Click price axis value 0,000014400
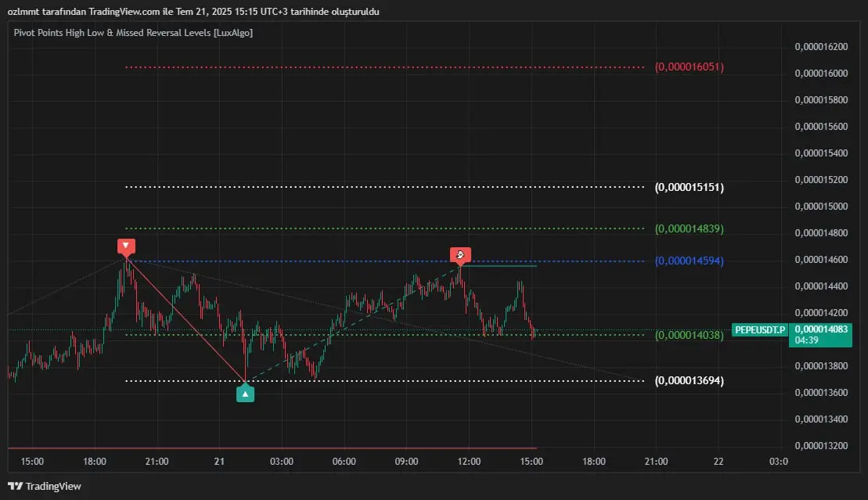This screenshot has height=500, width=868. (x=821, y=286)
